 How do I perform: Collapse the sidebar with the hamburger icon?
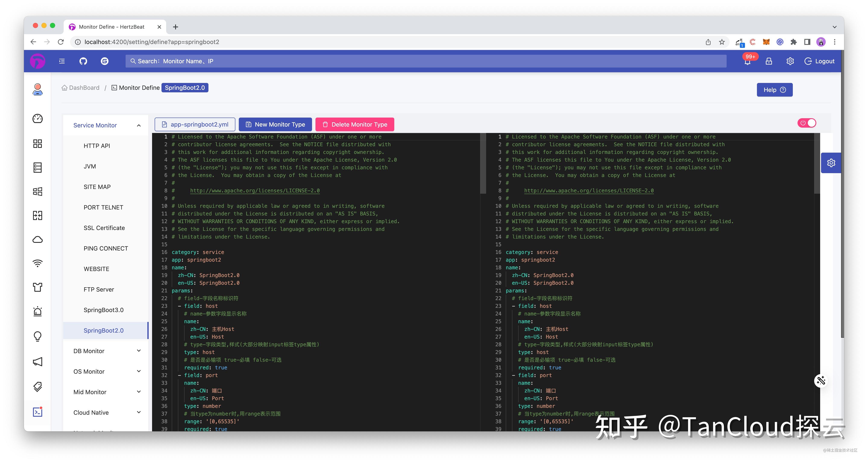(x=62, y=61)
